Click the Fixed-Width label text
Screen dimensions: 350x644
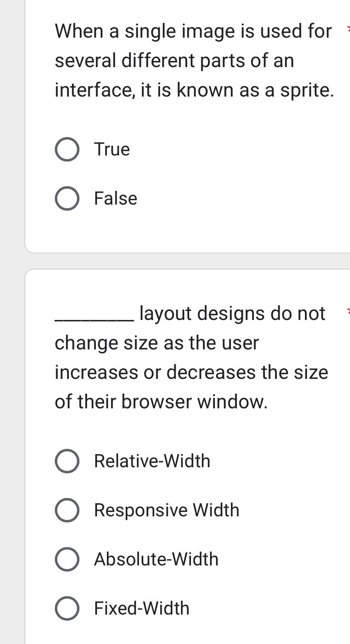tap(141, 608)
